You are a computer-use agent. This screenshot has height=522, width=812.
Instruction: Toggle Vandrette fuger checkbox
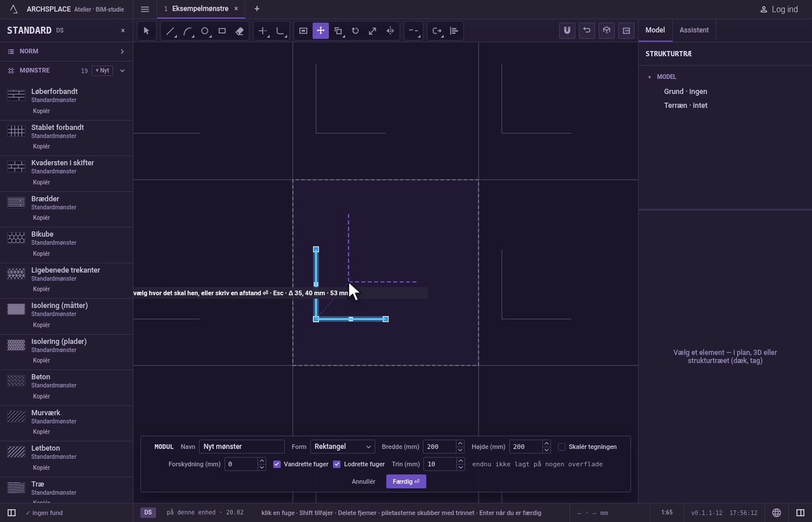(277, 464)
